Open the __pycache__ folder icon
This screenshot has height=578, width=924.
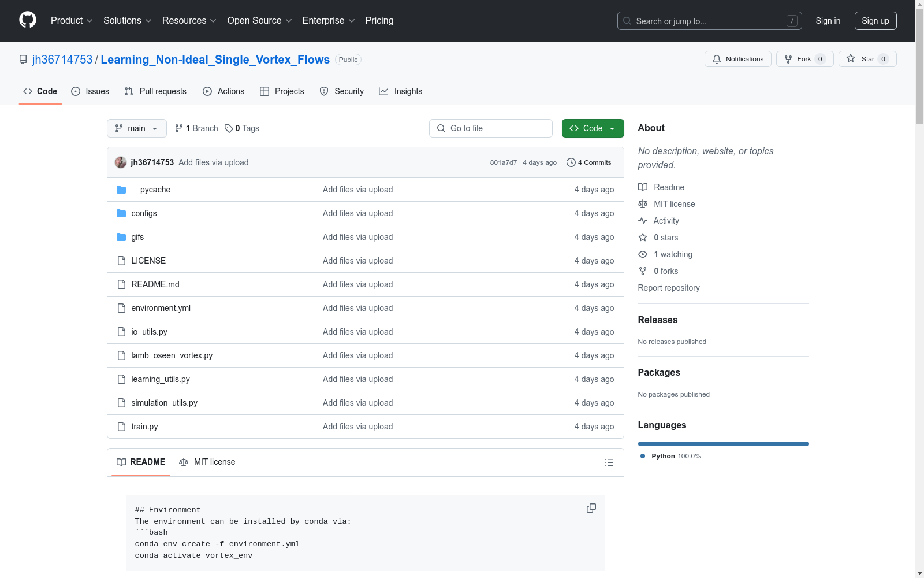(x=121, y=190)
